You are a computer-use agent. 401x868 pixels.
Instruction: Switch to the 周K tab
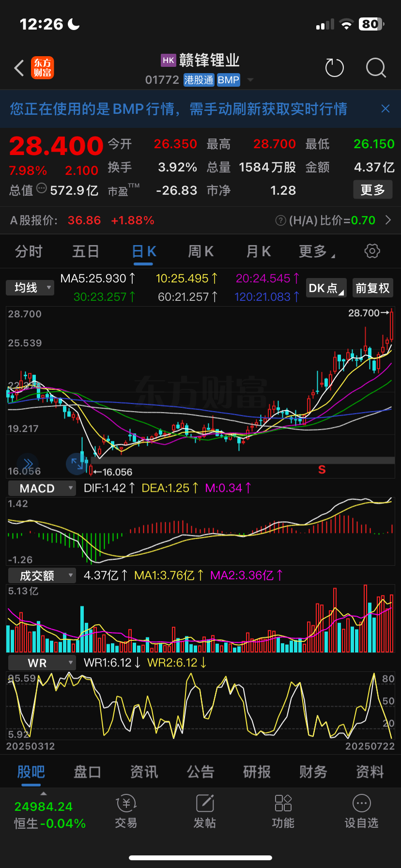pos(200,251)
